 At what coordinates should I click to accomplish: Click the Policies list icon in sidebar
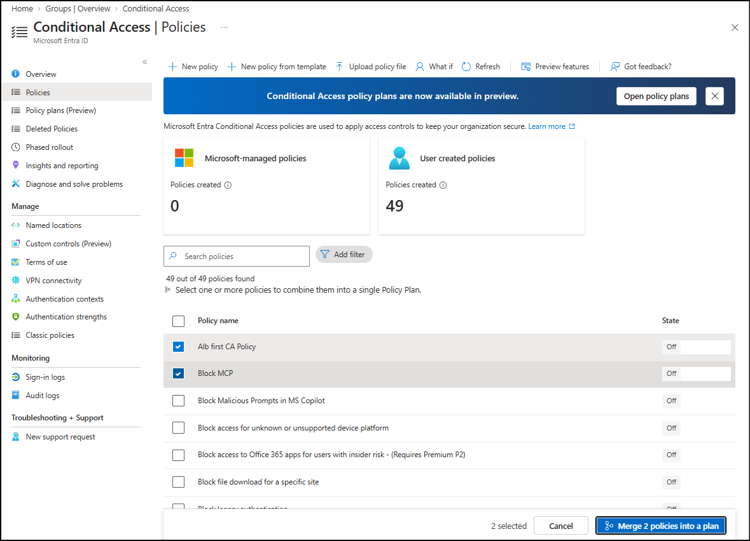(x=15, y=92)
